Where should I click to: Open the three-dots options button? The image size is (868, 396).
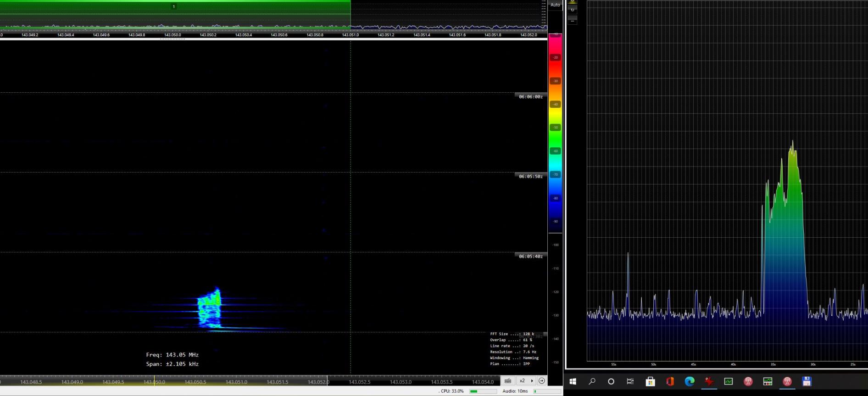[x=572, y=21]
